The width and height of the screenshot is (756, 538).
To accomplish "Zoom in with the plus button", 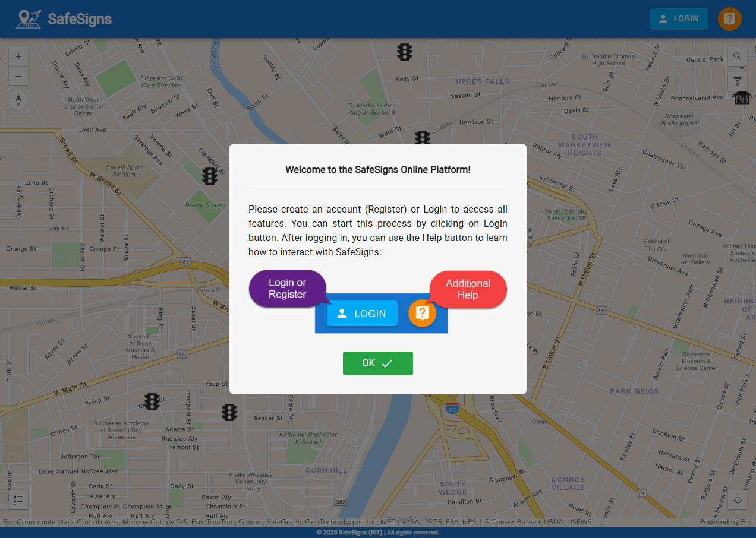I will (18, 56).
